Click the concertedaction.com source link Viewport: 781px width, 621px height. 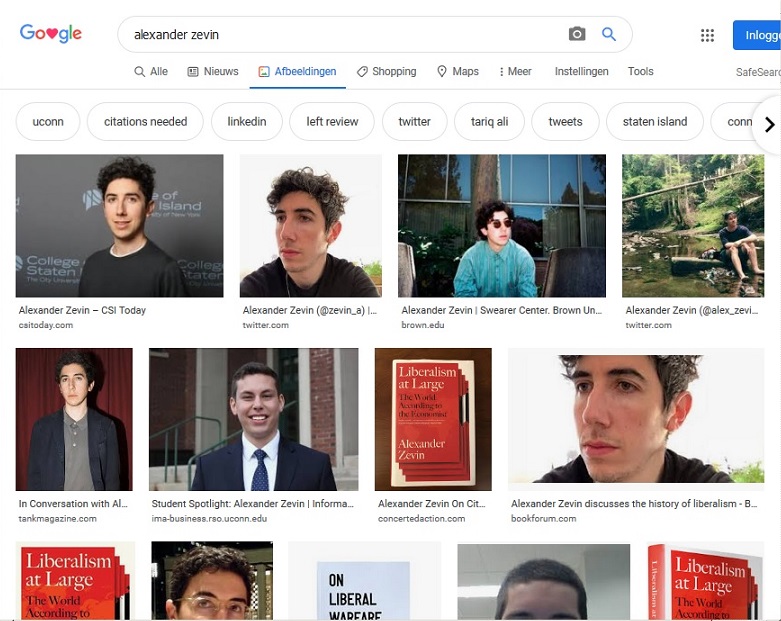[421, 518]
